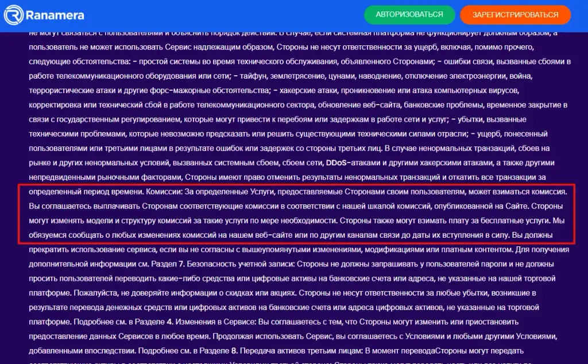Click the text "см. Раздел 7."
Viewport: 588px width, 364px height.
coord(161,264)
